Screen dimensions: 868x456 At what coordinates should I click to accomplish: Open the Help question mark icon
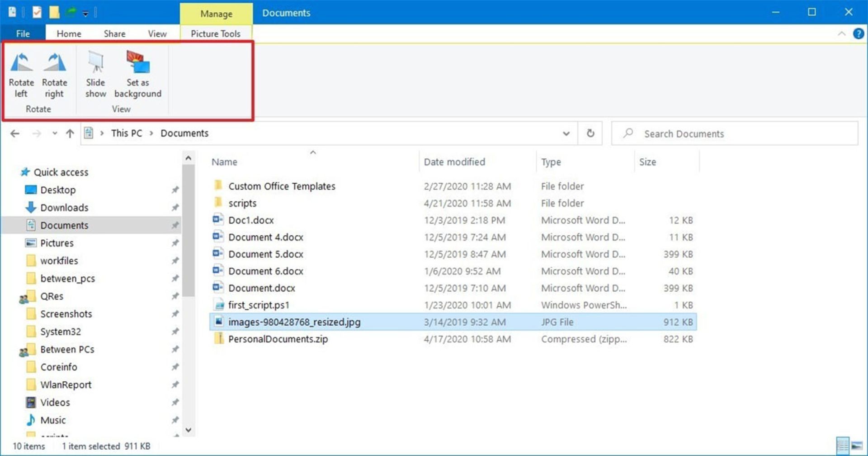pyautogui.click(x=858, y=33)
